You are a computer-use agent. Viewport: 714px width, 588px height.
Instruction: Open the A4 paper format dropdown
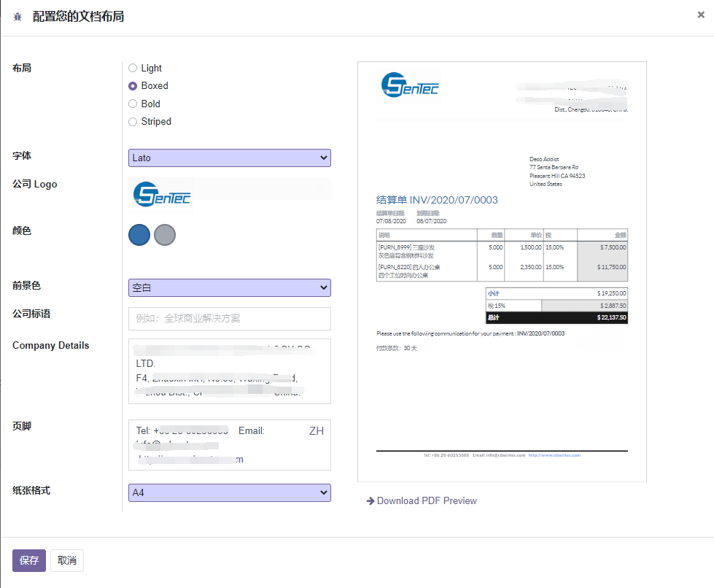coord(230,493)
